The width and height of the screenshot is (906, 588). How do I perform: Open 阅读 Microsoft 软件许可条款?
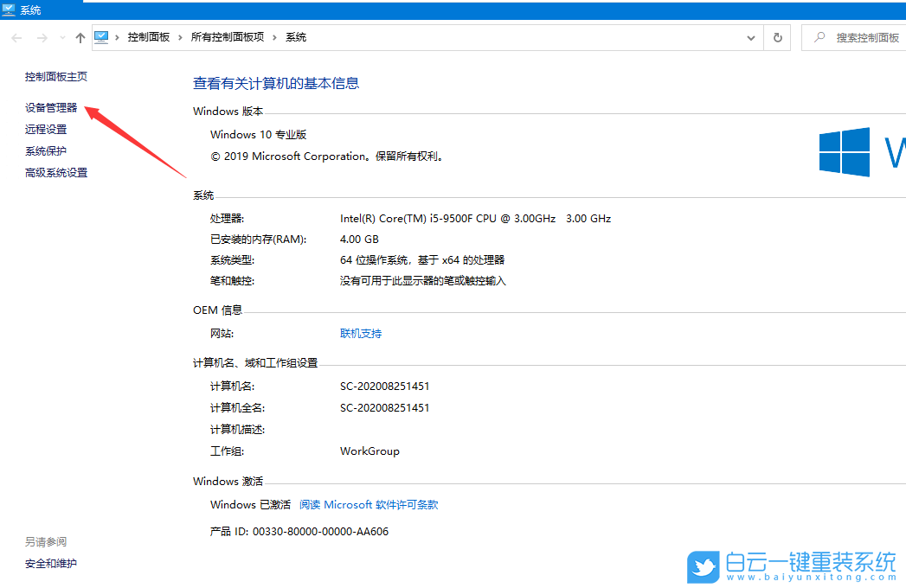pyautogui.click(x=369, y=504)
